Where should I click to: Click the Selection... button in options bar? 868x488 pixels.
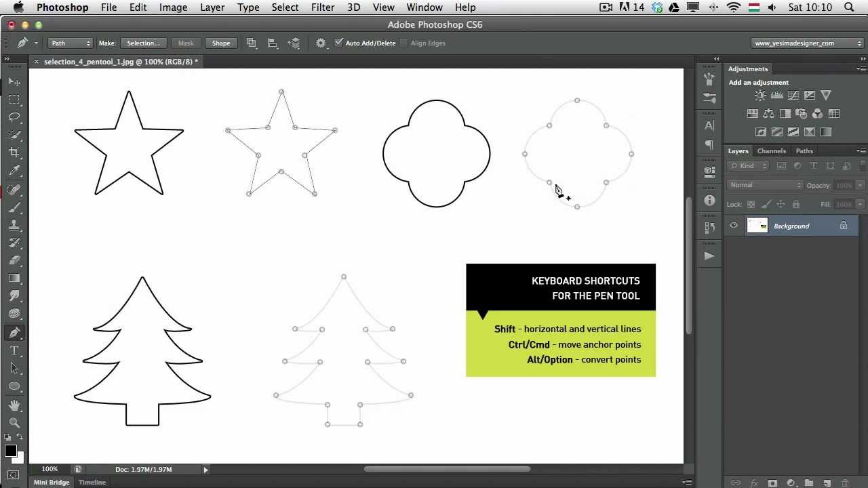[143, 43]
